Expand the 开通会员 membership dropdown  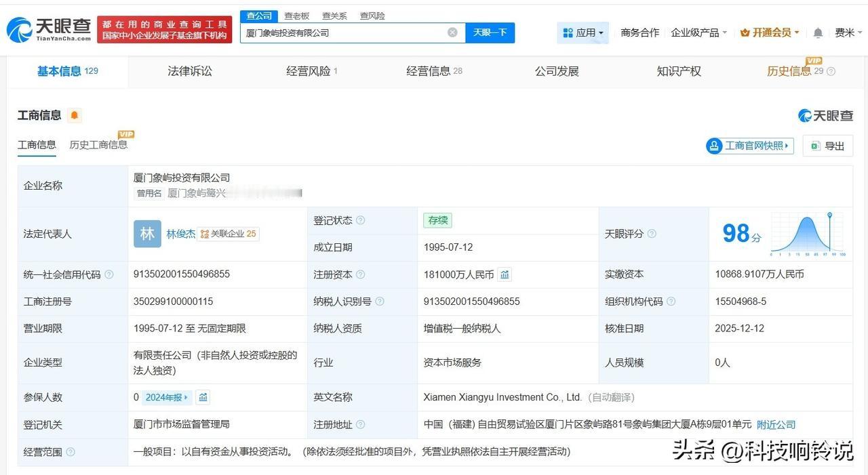(770, 33)
